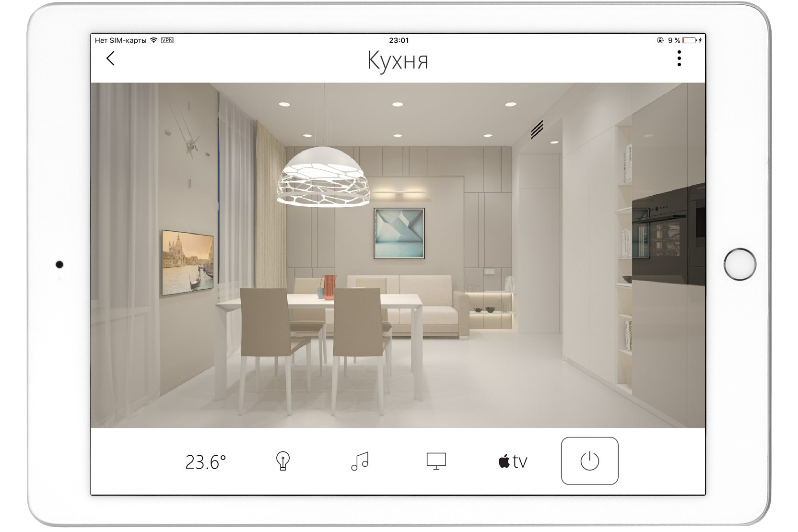798x532 pixels.
Task: Click the iPad home button
Action: tap(740, 264)
